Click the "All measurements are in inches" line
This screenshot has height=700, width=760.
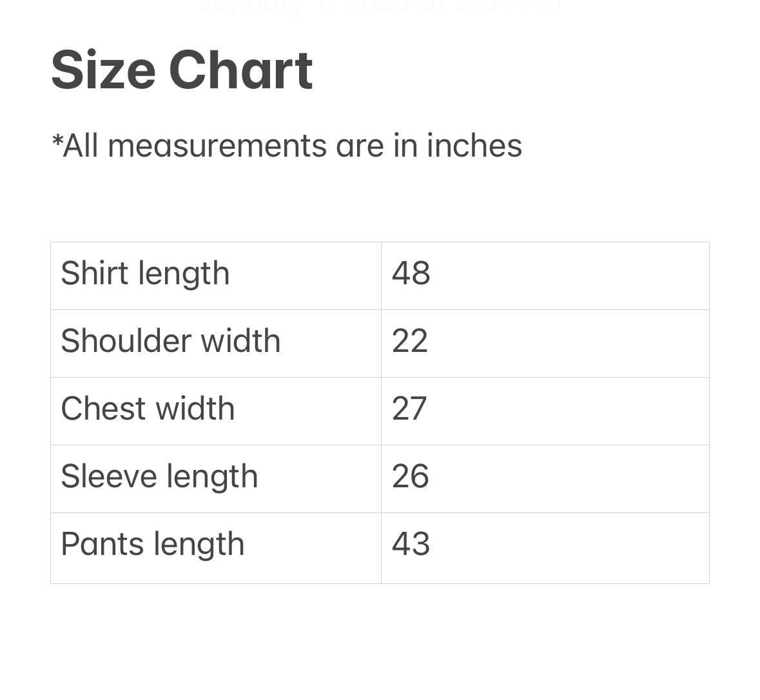tap(287, 146)
